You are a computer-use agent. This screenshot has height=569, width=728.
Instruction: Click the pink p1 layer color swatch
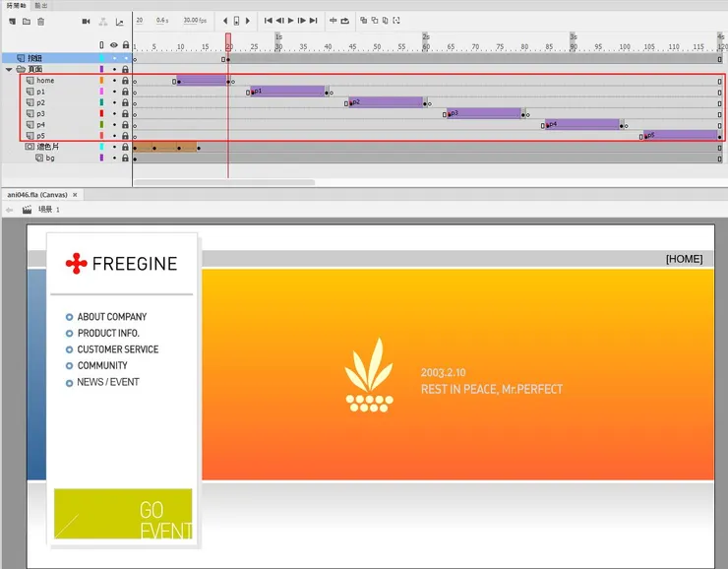[x=101, y=92]
